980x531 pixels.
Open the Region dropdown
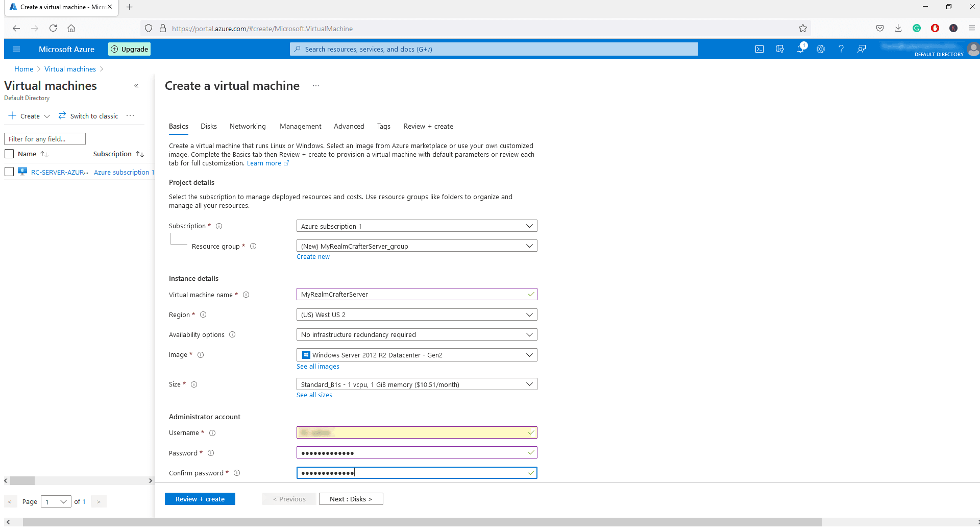coord(416,315)
